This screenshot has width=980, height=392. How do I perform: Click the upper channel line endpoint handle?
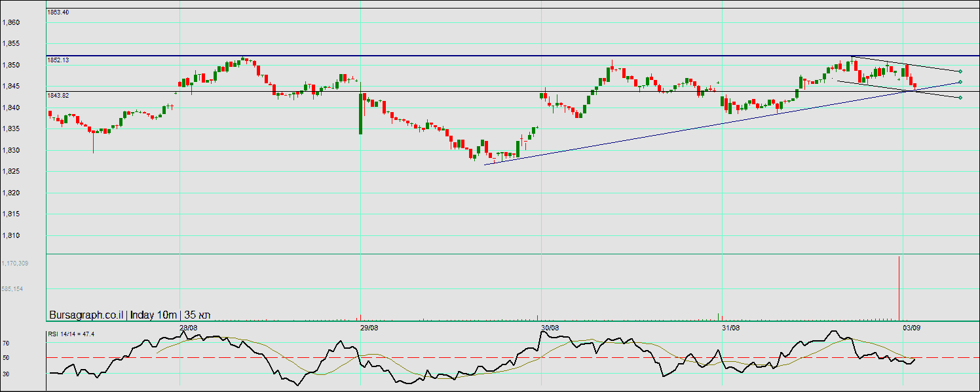[960, 71]
